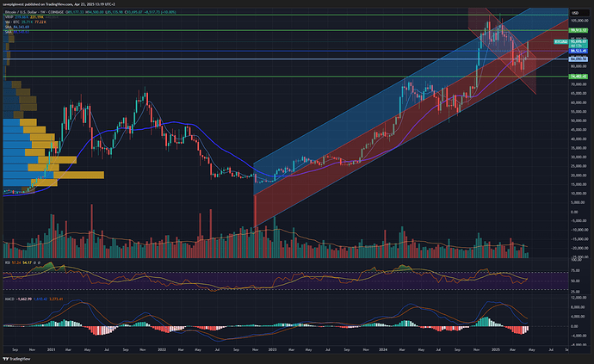594x364 pixels.
Task: Select the Bitcoin / U.S. Dollar symbol title
Action: [x=23, y=12]
